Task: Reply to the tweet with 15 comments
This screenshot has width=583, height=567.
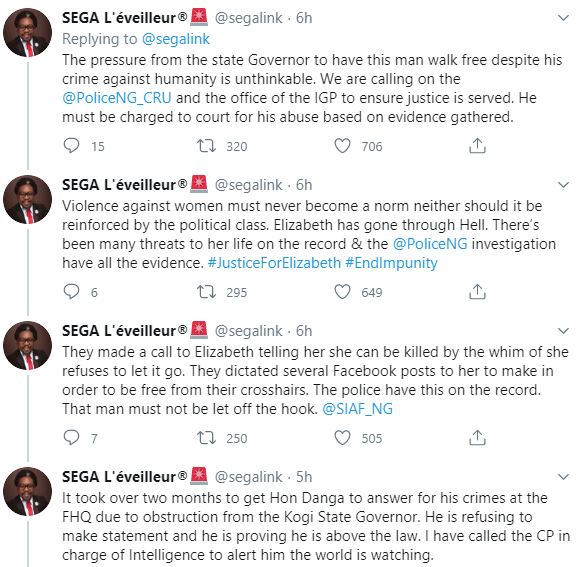Action: [x=71, y=146]
